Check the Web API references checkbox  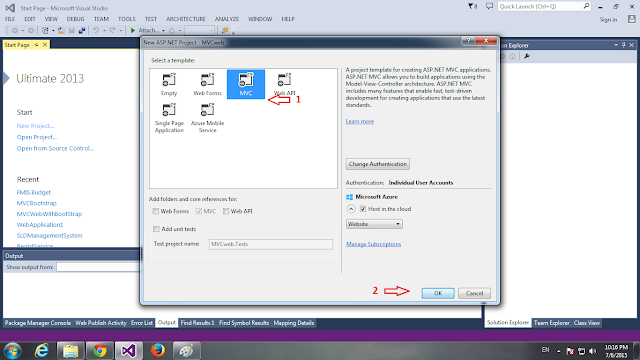tap(226, 211)
